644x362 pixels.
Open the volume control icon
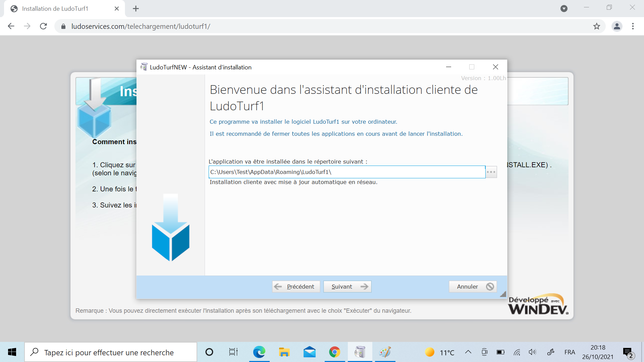point(533,352)
